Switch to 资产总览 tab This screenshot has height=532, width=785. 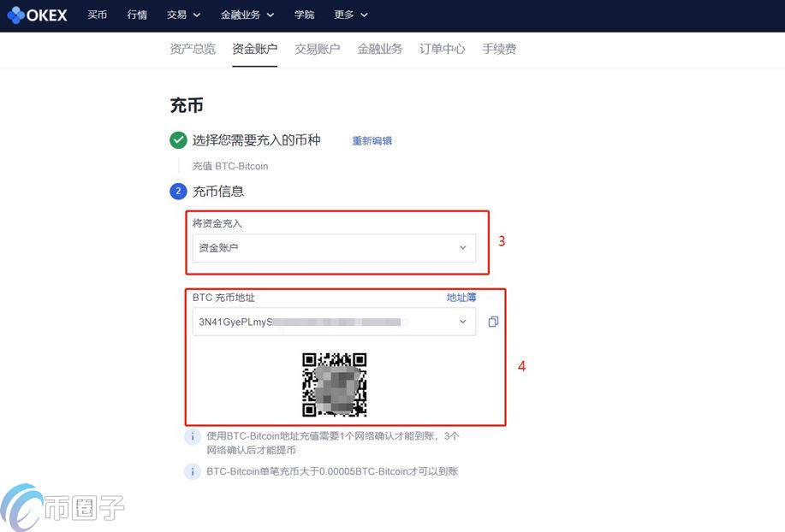[193, 49]
